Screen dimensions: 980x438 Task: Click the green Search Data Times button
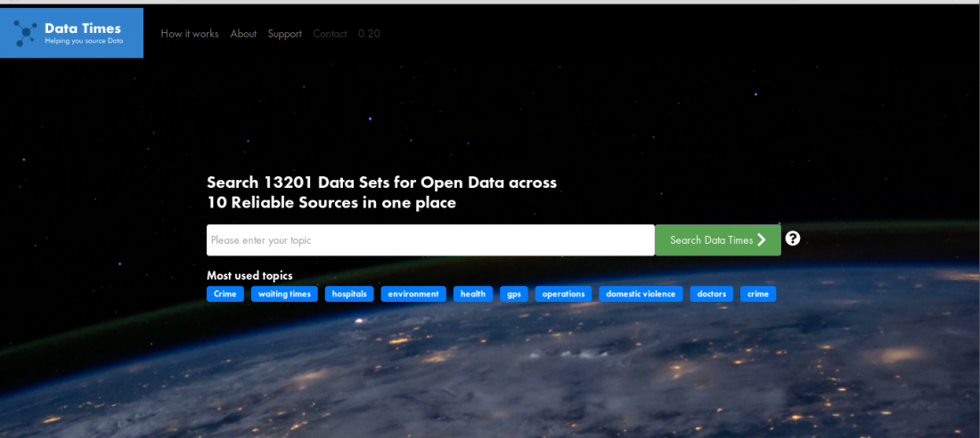click(x=718, y=240)
